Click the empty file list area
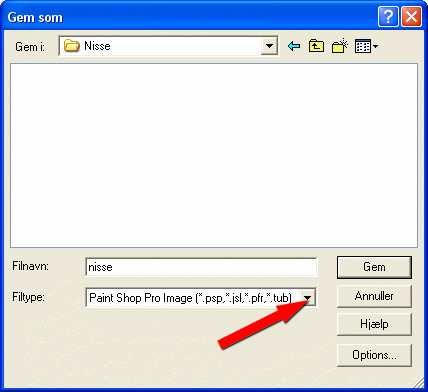 pos(214,155)
